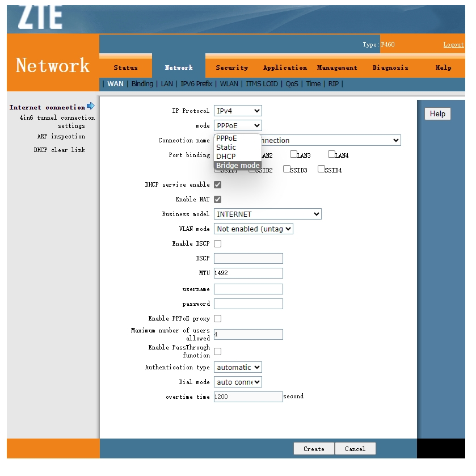Click the blue arrow beside Internet connection
This screenshot has width=476, height=476.
pyautogui.click(x=91, y=106)
